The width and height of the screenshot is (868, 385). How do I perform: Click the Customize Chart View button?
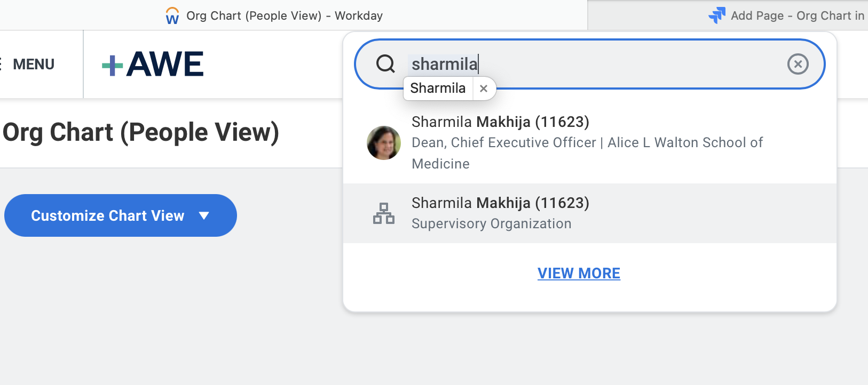tap(108, 215)
